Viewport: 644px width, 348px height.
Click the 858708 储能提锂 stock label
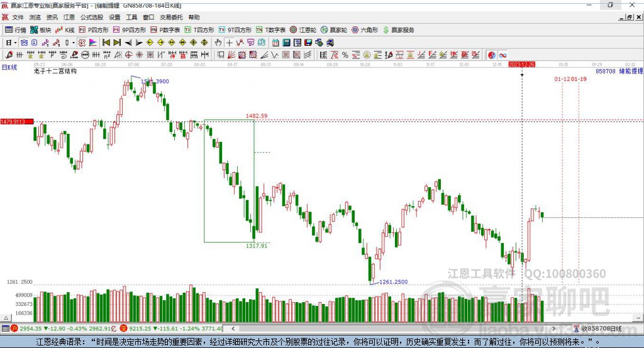tap(619, 71)
